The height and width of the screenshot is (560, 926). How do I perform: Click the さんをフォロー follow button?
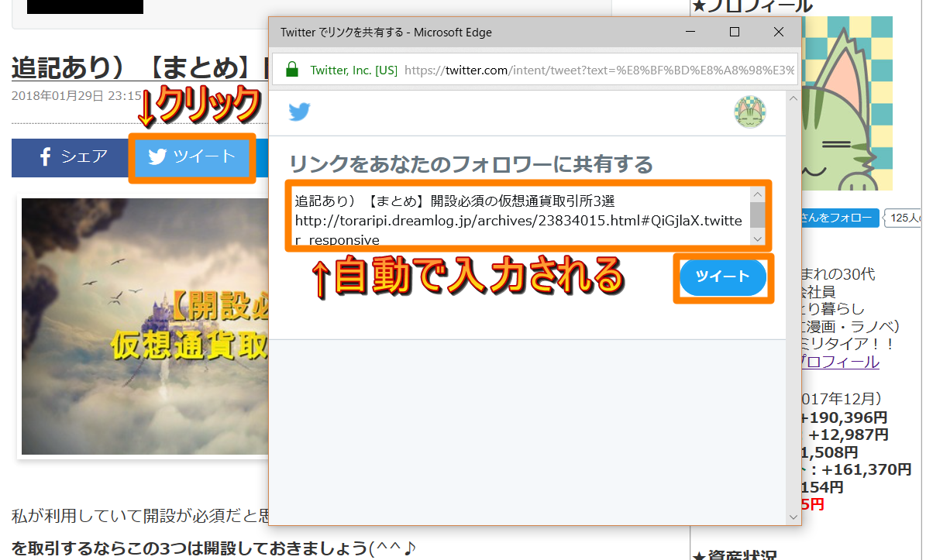point(840,218)
